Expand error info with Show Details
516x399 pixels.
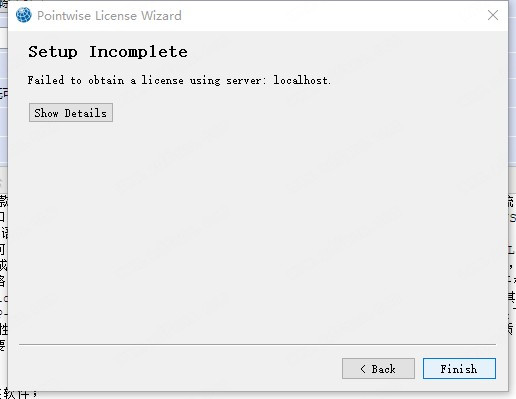pos(71,113)
